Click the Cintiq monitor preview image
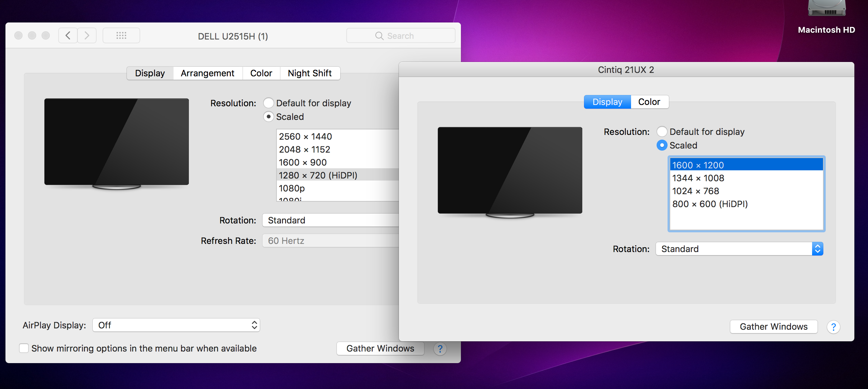 pos(510,172)
